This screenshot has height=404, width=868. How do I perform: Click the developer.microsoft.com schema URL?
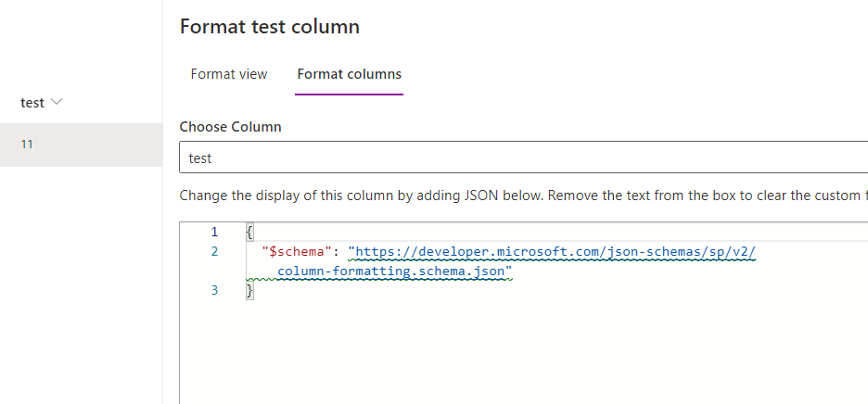tap(553, 251)
